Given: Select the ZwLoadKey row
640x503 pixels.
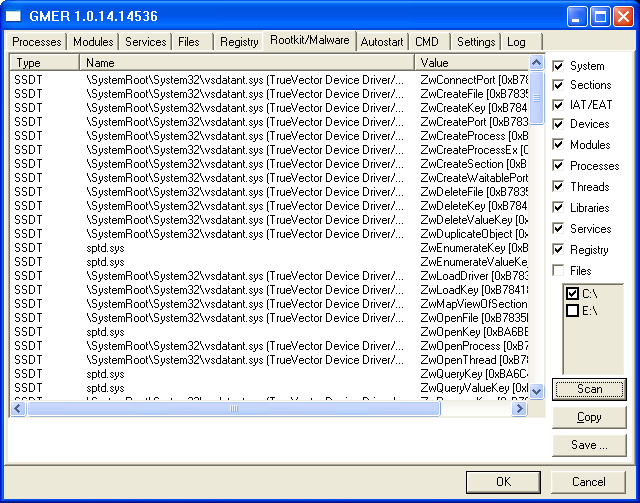Looking at the screenshot, I should click(269, 289).
